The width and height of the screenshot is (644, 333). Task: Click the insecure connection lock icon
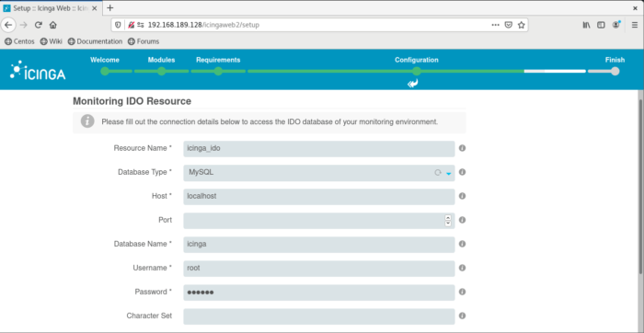[x=132, y=25]
